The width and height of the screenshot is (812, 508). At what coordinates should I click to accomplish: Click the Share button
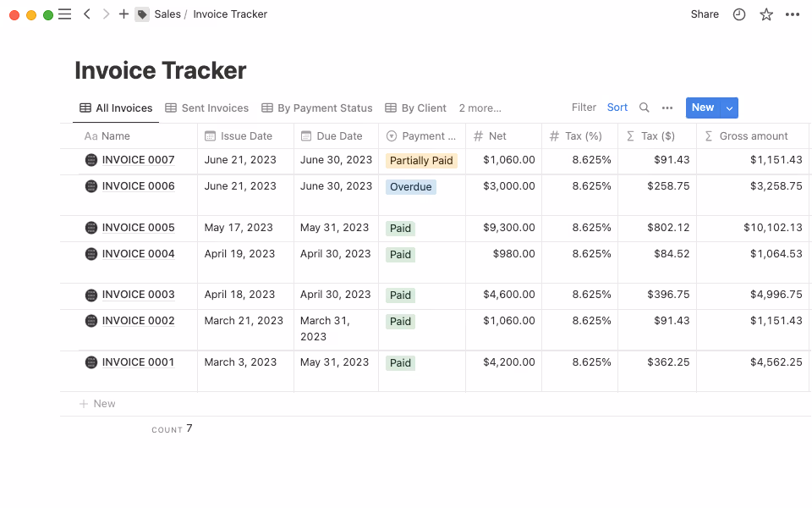point(704,14)
